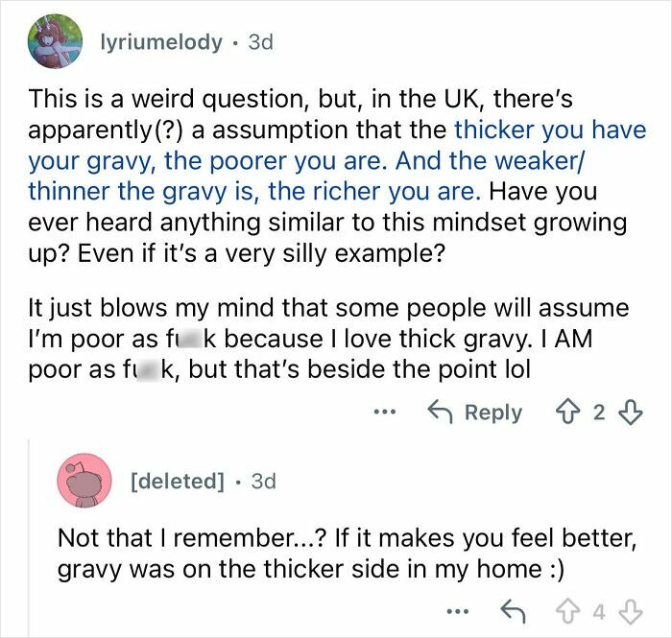Downvote lyriumelody's gravy comment

(631, 412)
